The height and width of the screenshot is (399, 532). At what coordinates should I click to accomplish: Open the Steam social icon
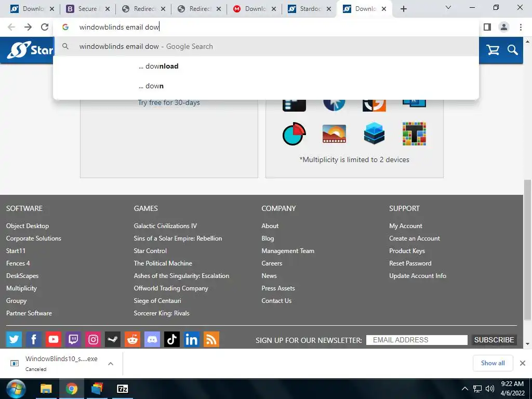tap(113, 339)
